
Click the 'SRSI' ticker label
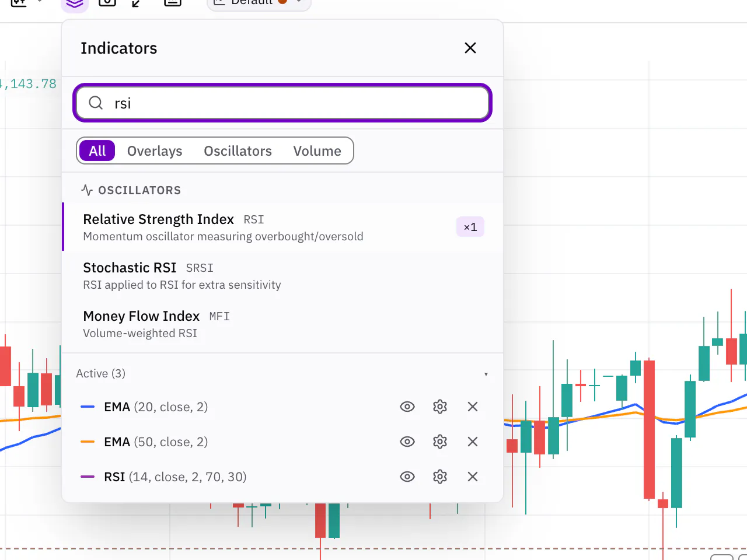[x=200, y=268]
